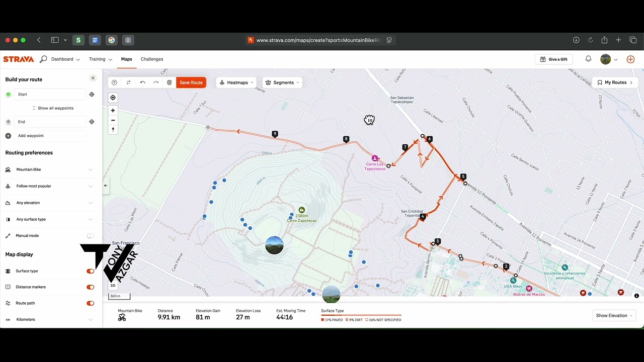Click Give a Gift button

pyautogui.click(x=553, y=59)
